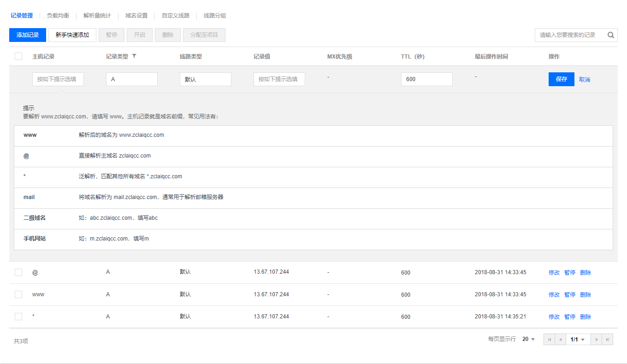Click 暂停 for the @ record
This screenshot has width=627, height=364.
click(570, 272)
